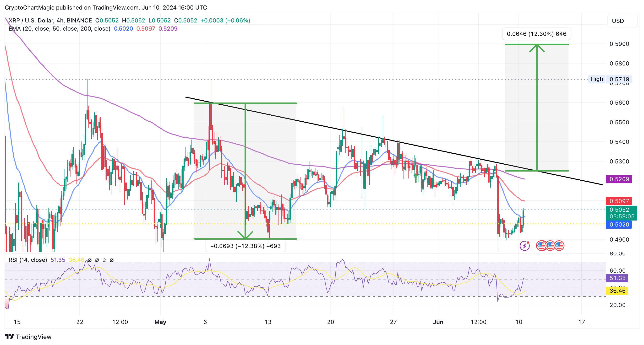
Task: Click the 13 date on time axis
Action: tap(268, 322)
